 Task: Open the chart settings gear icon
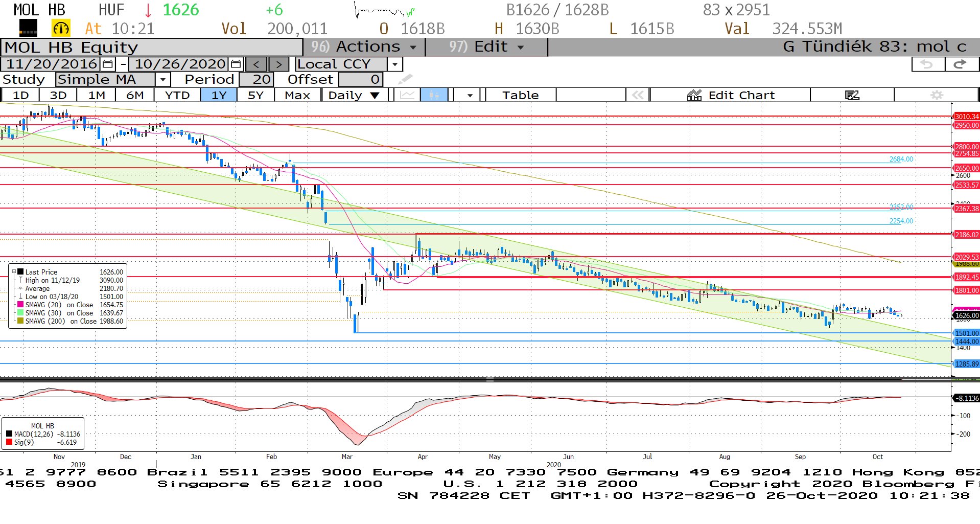click(x=937, y=95)
